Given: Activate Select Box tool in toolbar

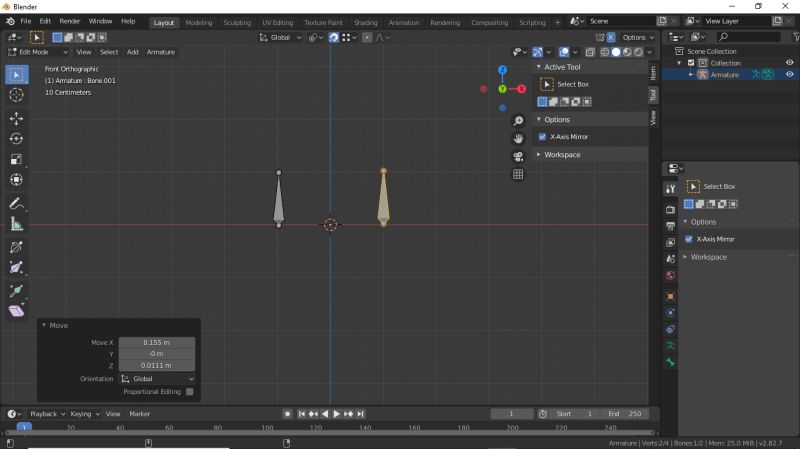Looking at the screenshot, I should (16, 74).
